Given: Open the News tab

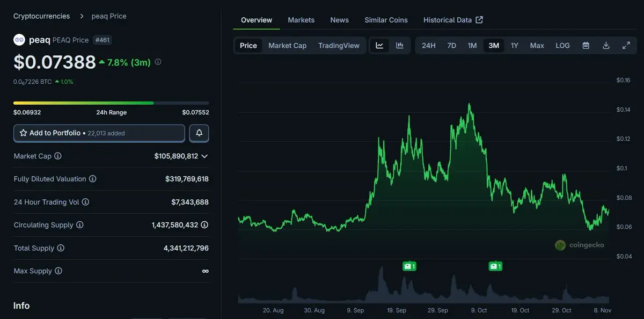Looking at the screenshot, I should [340, 20].
